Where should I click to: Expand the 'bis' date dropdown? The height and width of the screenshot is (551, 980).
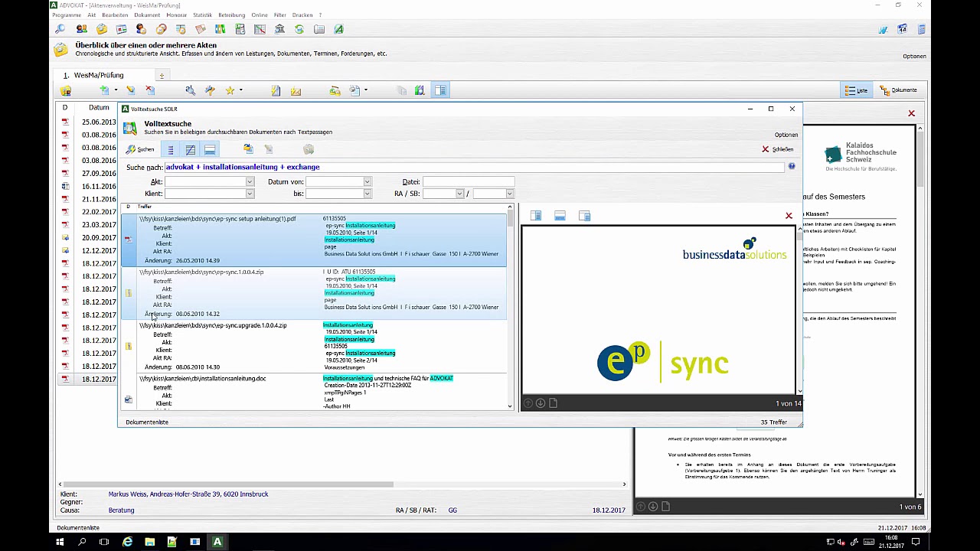click(367, 194)
